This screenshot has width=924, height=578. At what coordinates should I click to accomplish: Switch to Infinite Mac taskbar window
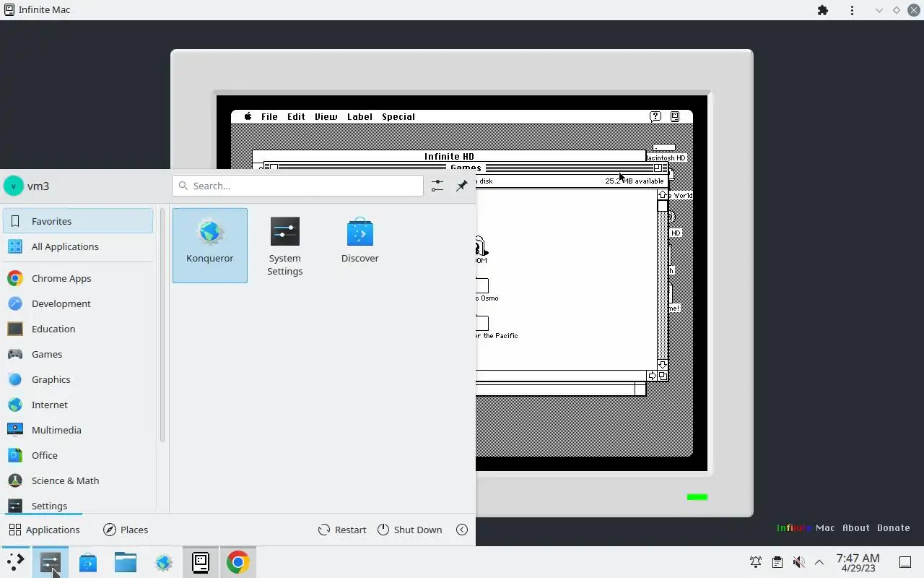(x=201, y=562)
